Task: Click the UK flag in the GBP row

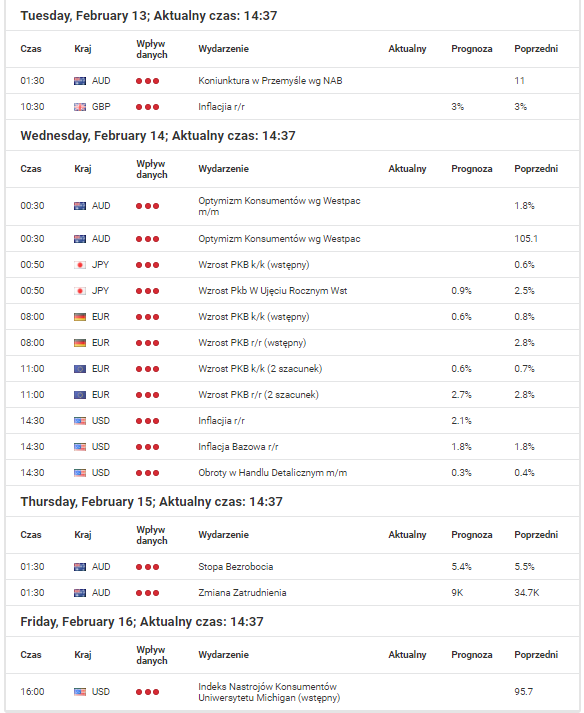Action: pos(80,107)
